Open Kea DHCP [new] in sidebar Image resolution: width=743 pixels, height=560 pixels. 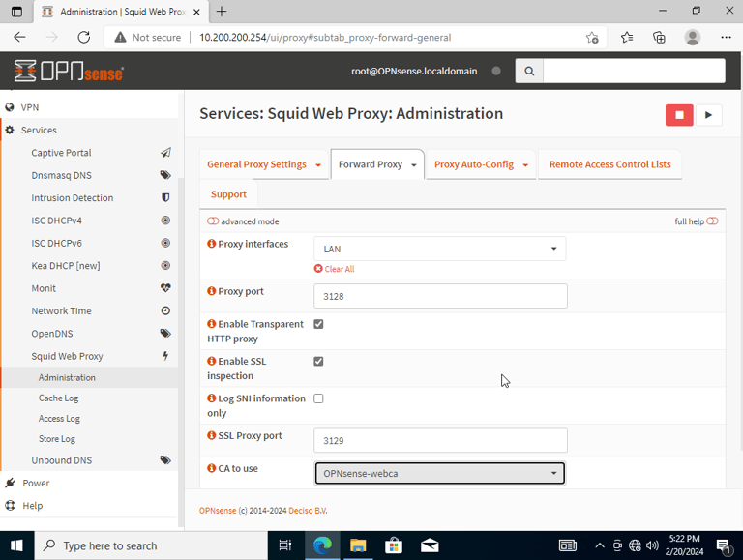pyautogui.click(x=66, y=265)
